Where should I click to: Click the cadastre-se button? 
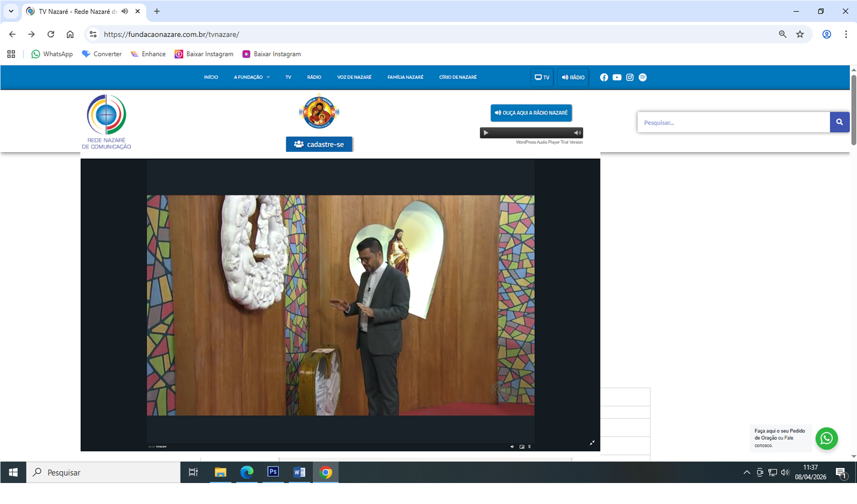click(x=319, y=144)
